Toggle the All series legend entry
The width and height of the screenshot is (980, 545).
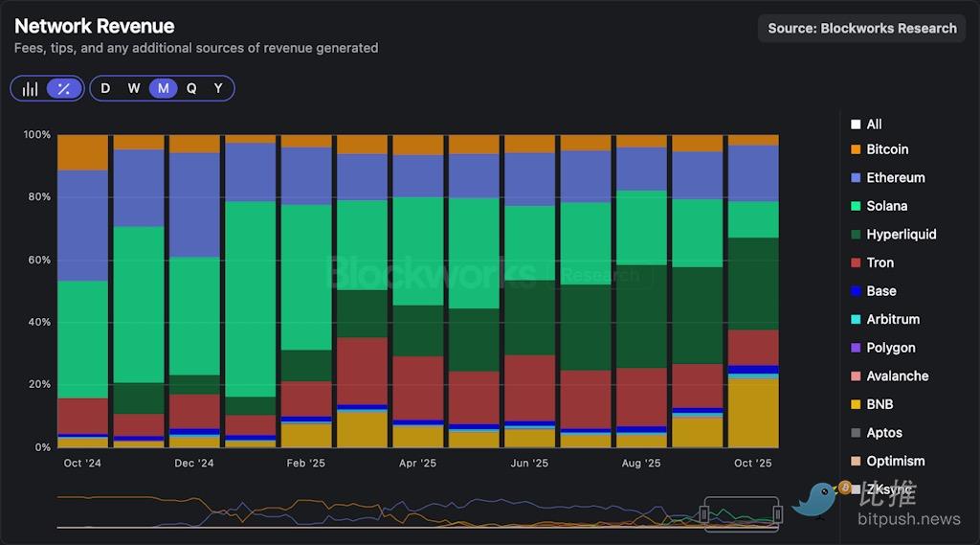point(873,125)
